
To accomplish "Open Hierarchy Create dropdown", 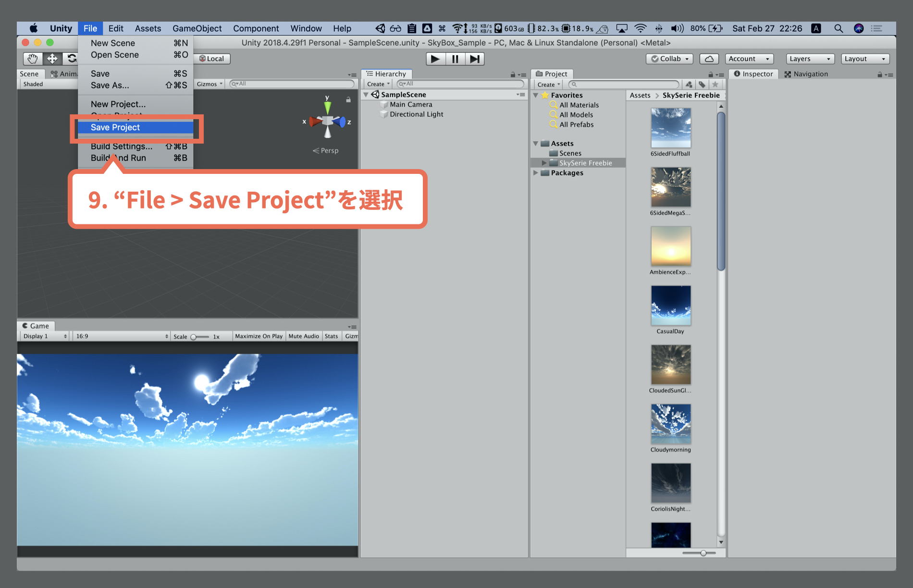I will point(378,84).
